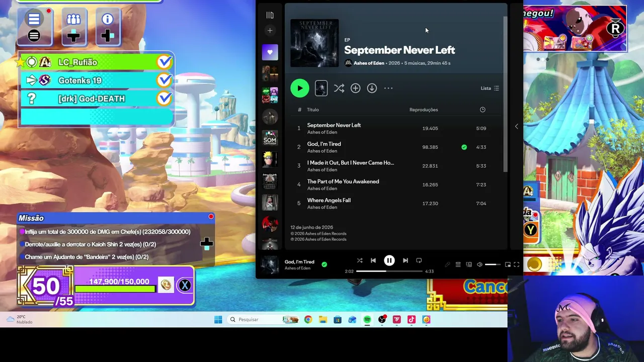Select track The Part of Me You Awakened

click(x=396, y=185)
